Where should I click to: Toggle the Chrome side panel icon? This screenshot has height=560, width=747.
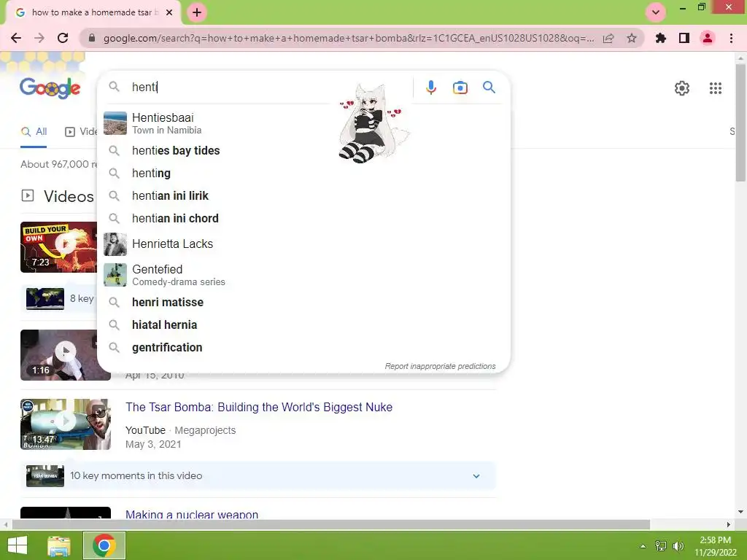point(684,38)
